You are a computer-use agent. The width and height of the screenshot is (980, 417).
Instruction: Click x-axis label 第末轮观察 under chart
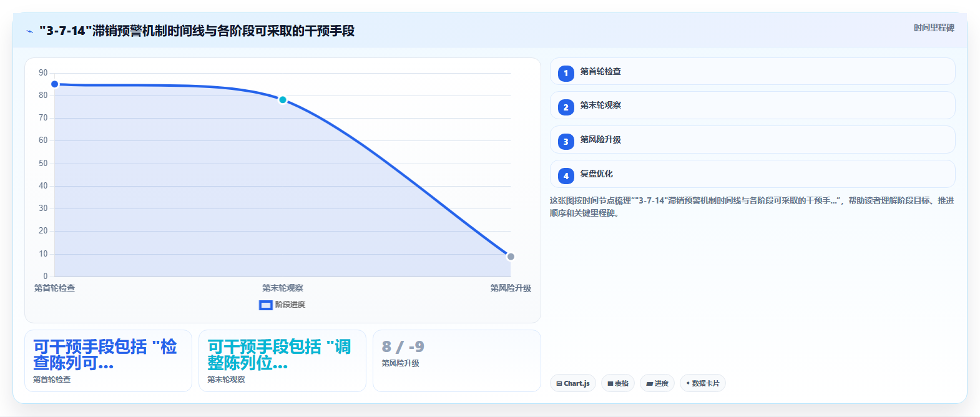point(283,288)
